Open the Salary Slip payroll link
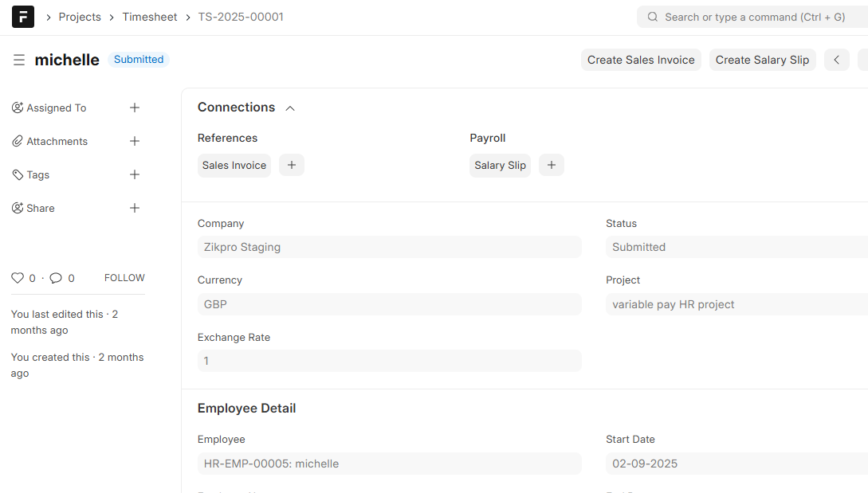This screenshot has width=868, height=493. (x=500, y=166)
